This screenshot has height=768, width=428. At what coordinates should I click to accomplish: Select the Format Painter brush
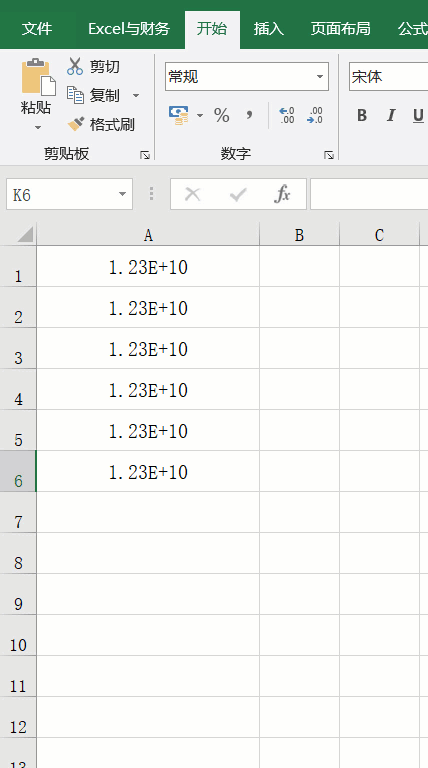[76, 124]
